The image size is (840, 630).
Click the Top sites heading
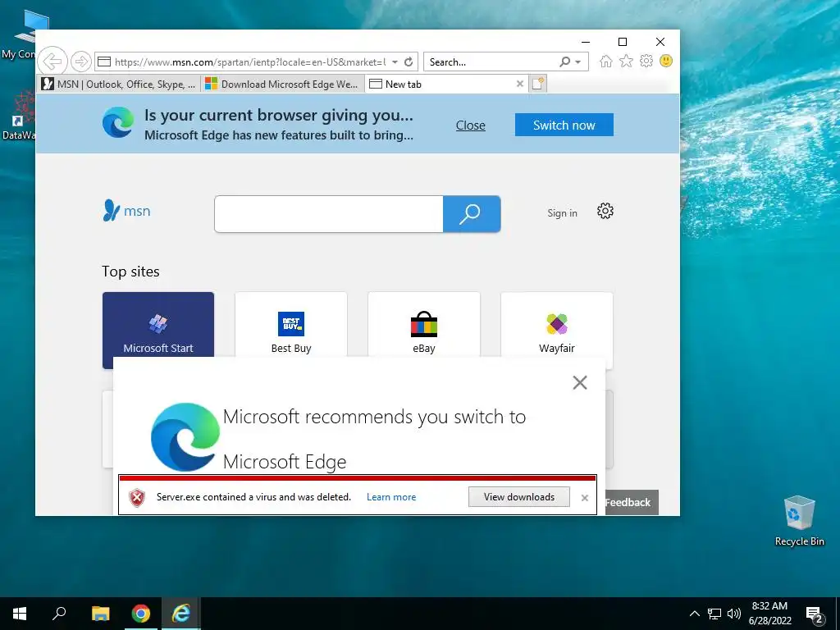[130, 272]
